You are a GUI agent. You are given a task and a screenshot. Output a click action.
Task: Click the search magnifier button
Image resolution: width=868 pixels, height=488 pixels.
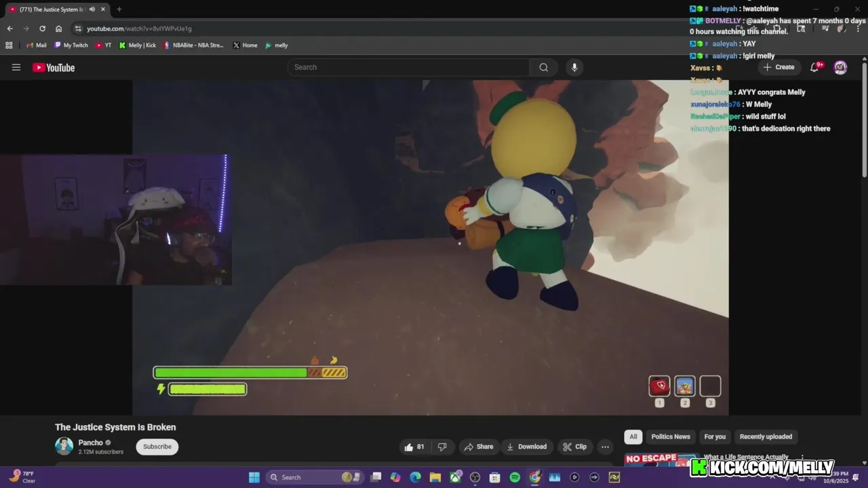tap(543, 67)
